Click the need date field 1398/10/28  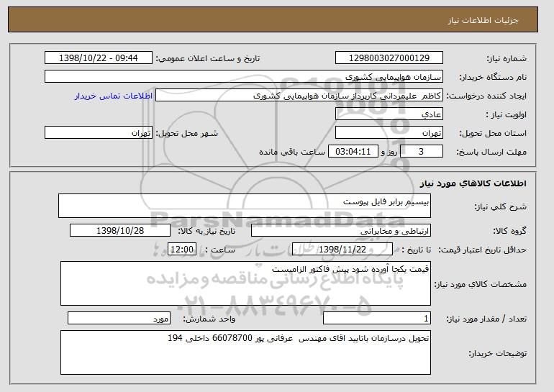click(120, 231)
